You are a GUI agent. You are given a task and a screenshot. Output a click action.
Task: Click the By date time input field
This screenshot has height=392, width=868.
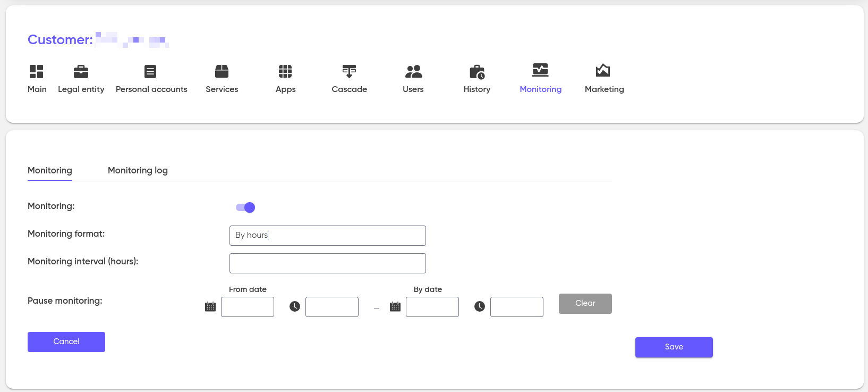click(517, 307)
